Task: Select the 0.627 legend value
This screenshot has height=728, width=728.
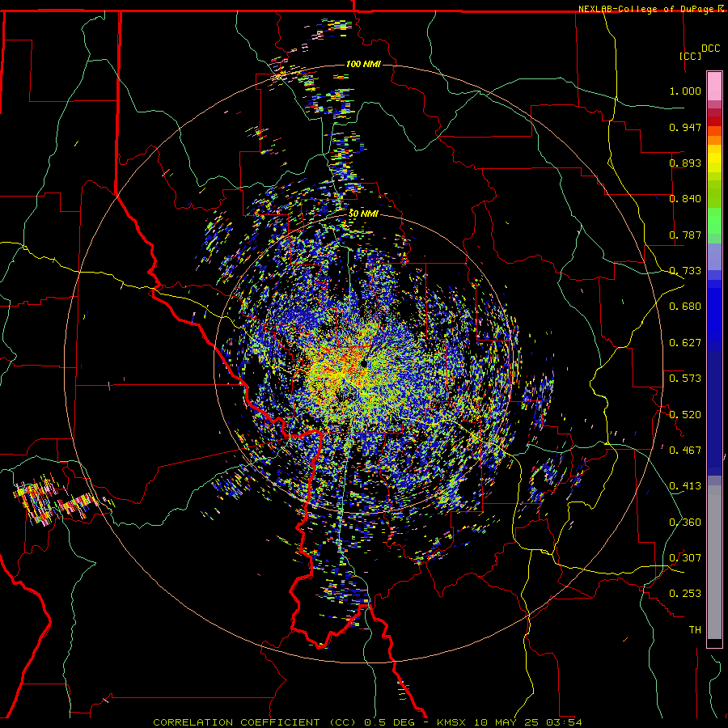Action: [685, 343]
